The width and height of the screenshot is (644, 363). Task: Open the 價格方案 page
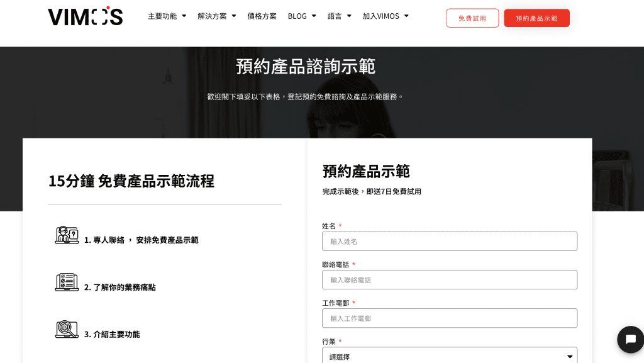tap(262, 16)
